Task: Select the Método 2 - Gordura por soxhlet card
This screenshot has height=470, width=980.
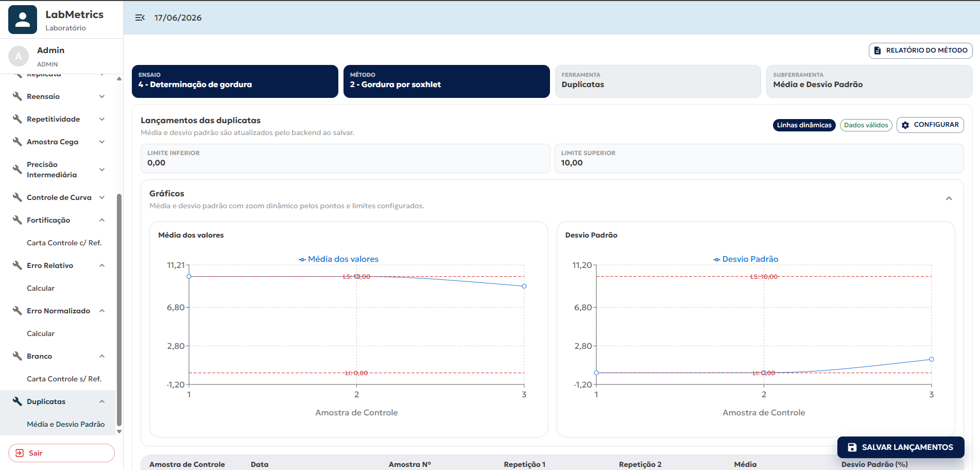Action: click(x=446, y=81)
